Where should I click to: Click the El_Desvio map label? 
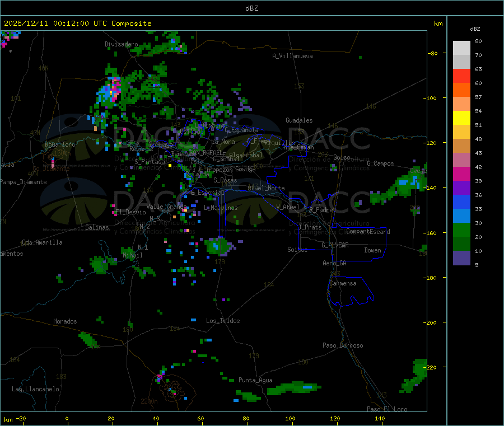(x=130, y=212)
